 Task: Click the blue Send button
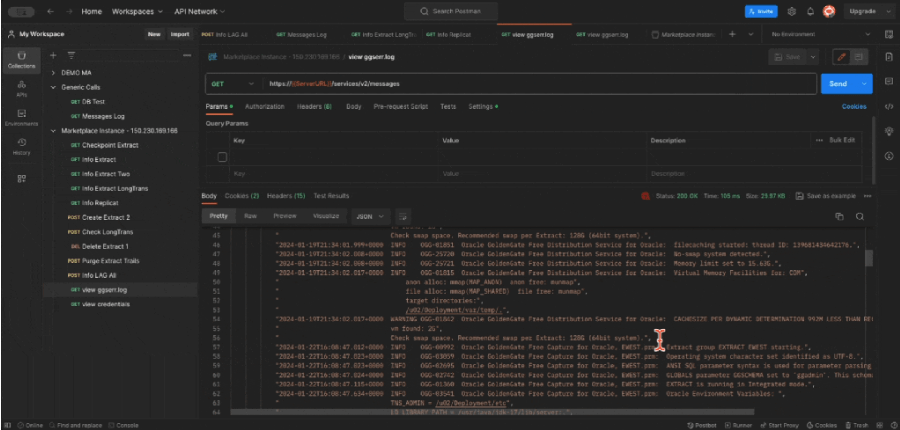click(x=838, y=84)
